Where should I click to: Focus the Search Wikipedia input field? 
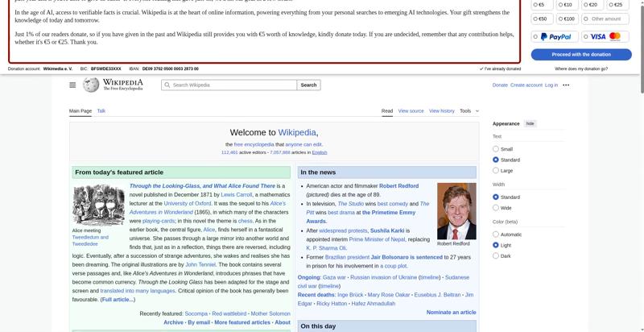coord(229,85)
